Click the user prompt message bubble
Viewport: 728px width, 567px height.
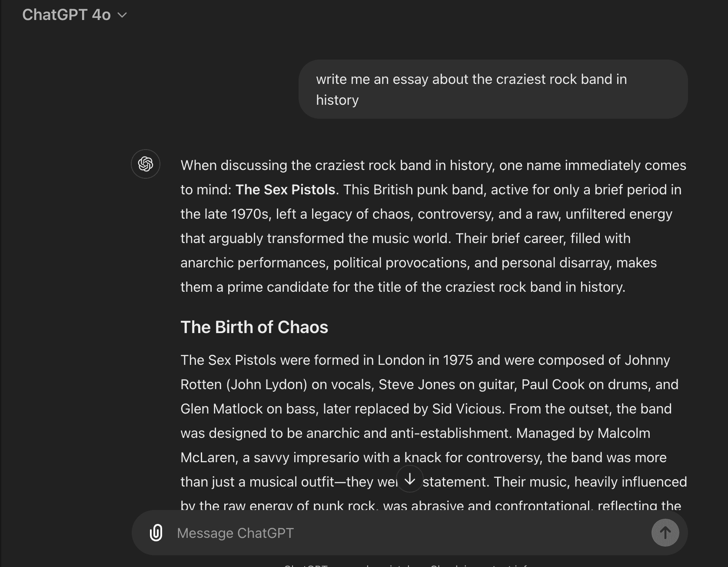(493, 89)
